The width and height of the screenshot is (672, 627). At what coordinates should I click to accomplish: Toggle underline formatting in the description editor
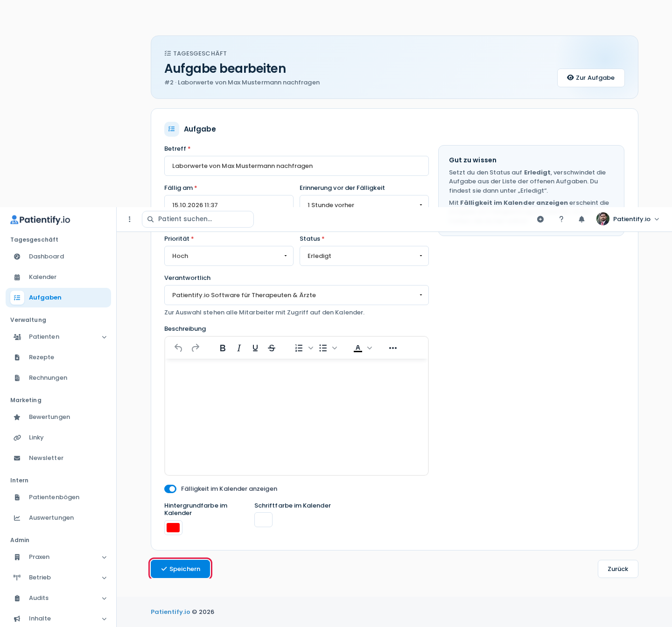pyautogui.click(x=255, y=348)
